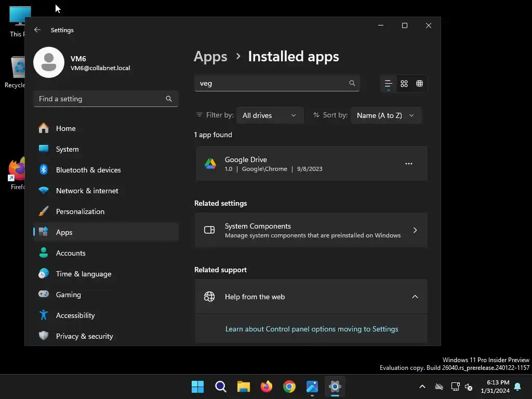The height and width of the screenshot is (399, 532).
Task: Open the Filter by All drives dropdown
Action: [270, 115]
